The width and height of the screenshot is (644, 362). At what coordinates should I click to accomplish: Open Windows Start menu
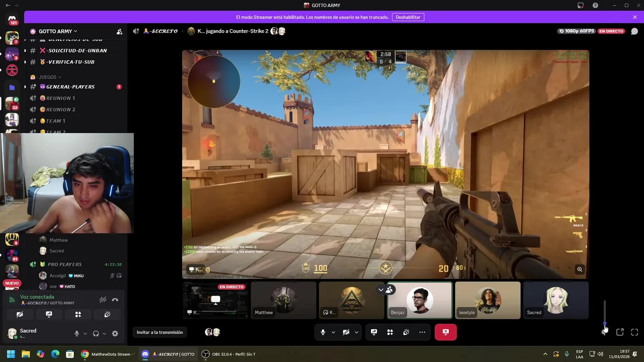(x=11, y=354)
